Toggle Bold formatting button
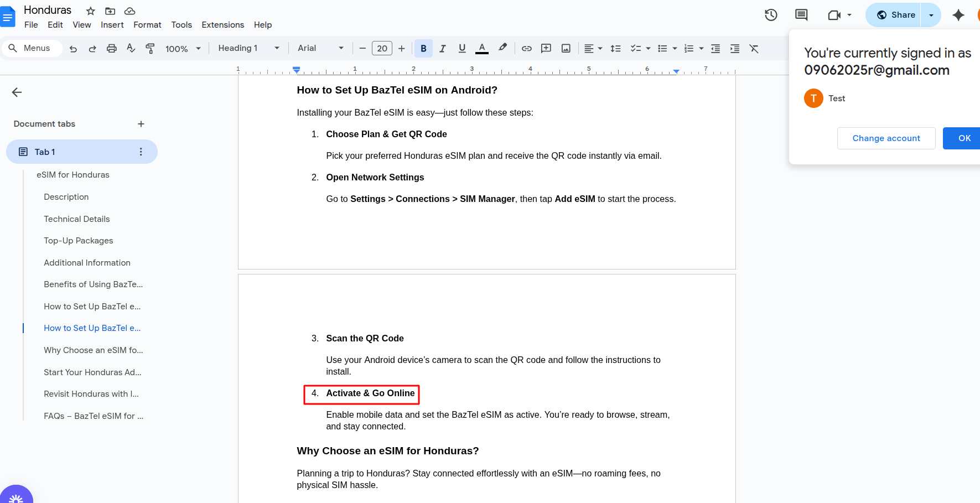The image size is (980, 503). pos(423,49)
